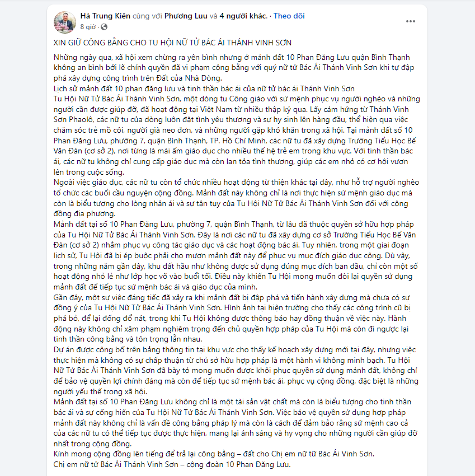The image size is (475, 476).
Task: Click the '8 giờ' post timestamp
Action: tap(88, 27)
